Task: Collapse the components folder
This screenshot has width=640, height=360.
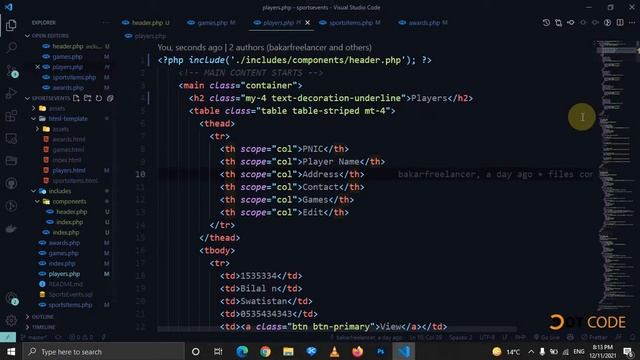Action: click(69, 202)
